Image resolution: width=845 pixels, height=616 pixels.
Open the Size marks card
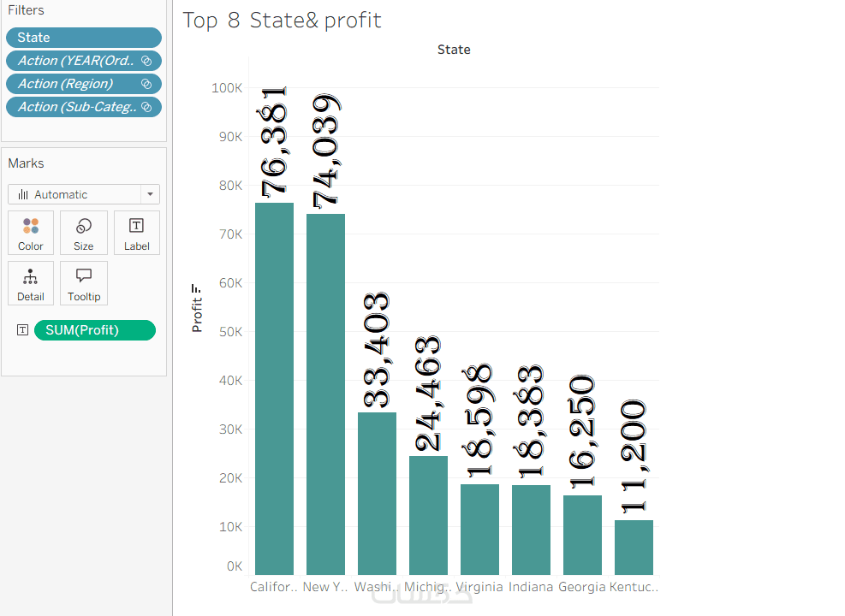(x=83, y=232)
